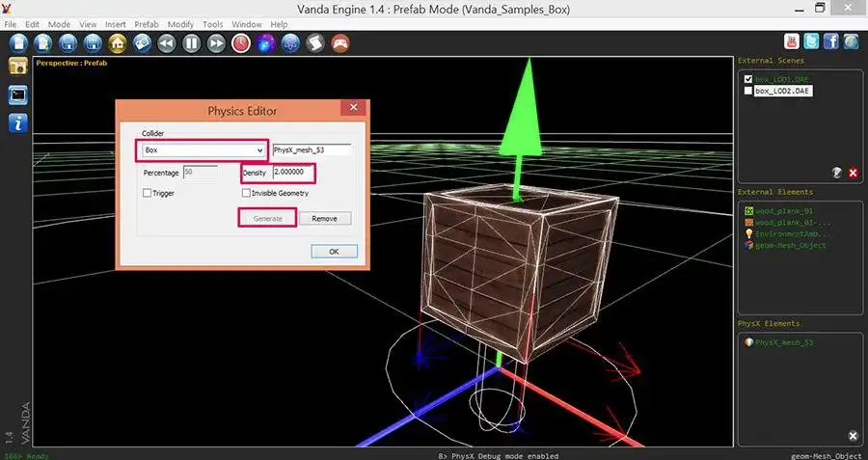Open the Prefab menu
The width and height of the screenshot is (868, 460).
pos(147,24)
